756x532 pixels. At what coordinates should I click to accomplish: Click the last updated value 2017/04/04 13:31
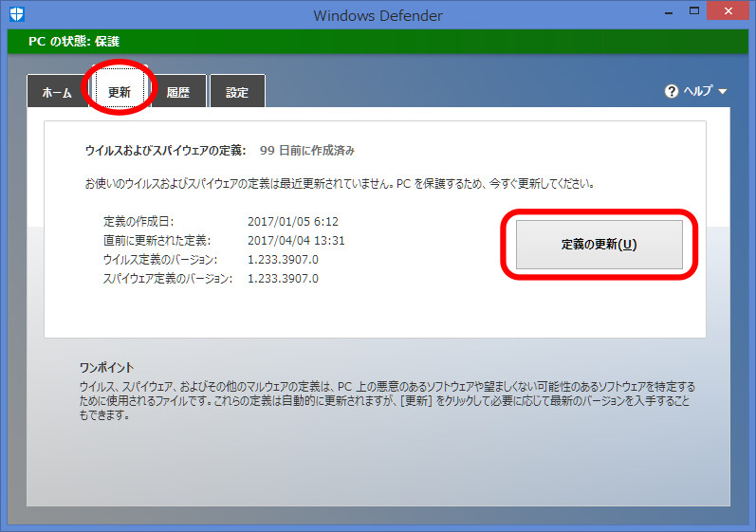(x=296, y=241)
